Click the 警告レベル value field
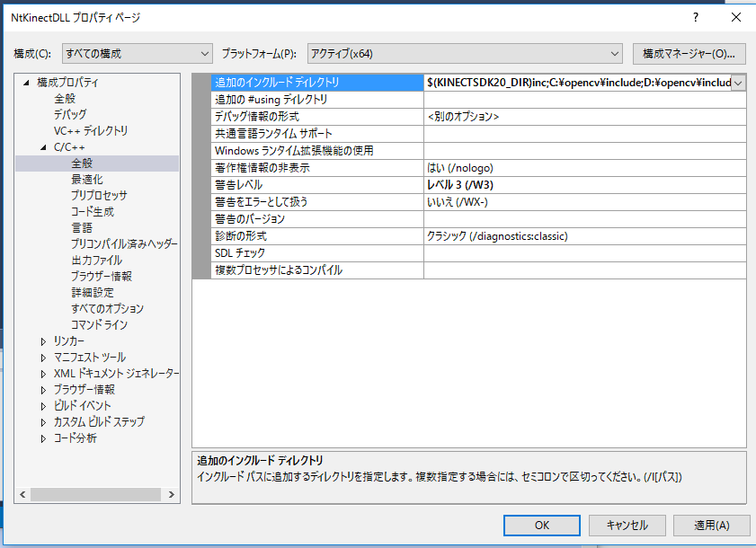The height and width of the screenshot is (548, 756). (x=584, y=185)
